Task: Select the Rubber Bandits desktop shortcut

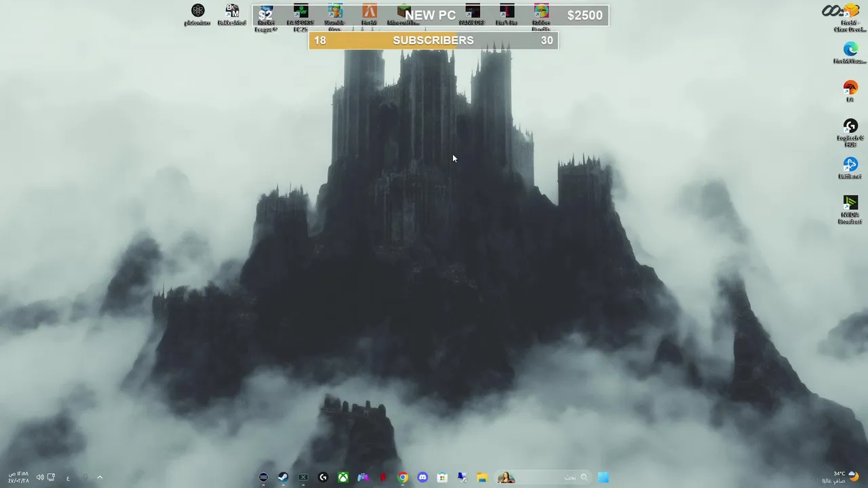Action: pos(541,18)
